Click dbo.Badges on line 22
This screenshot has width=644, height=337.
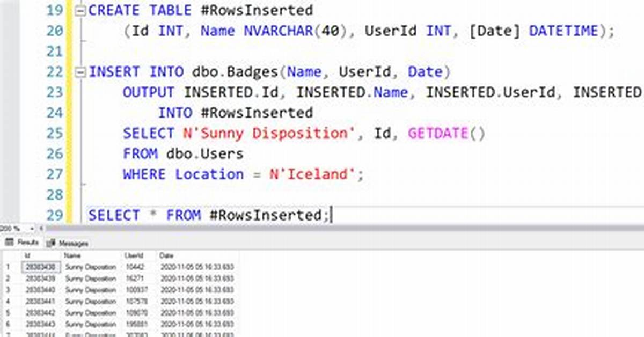235,72
